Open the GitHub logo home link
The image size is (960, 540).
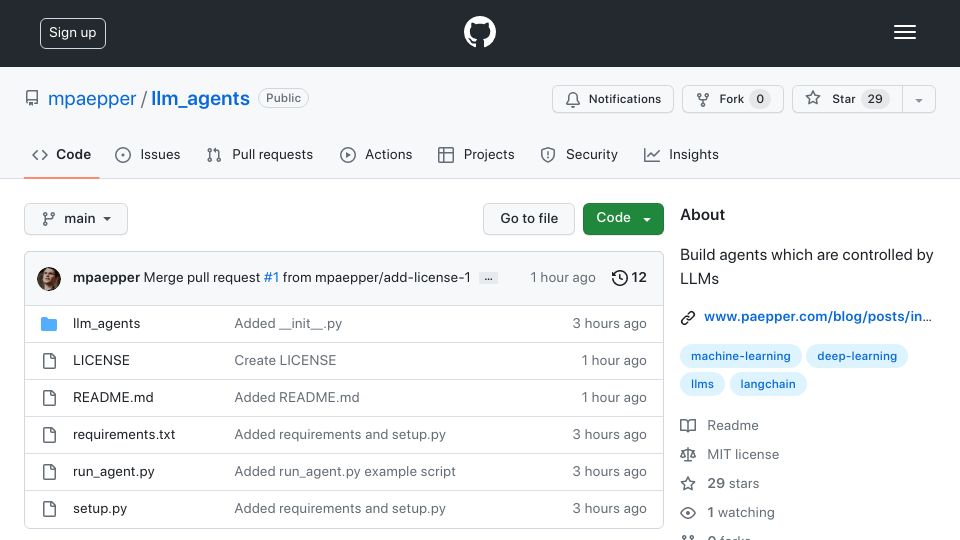point(479,32)
